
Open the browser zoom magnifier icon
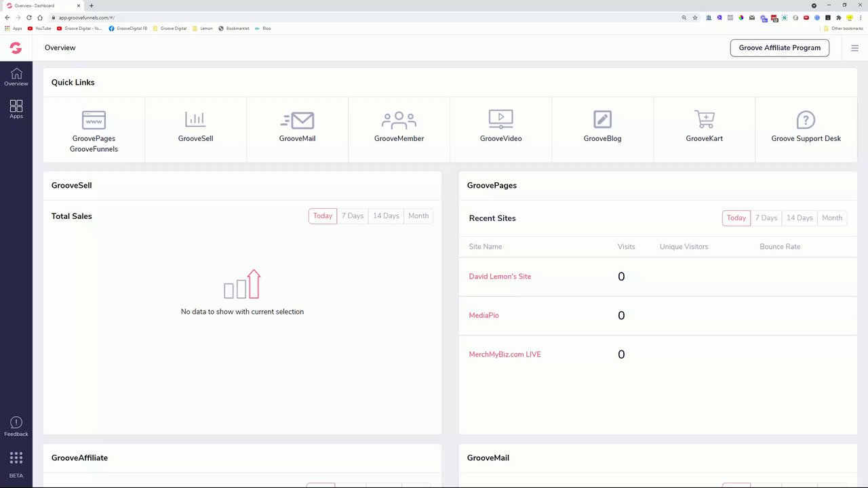(x=684, y=18)
